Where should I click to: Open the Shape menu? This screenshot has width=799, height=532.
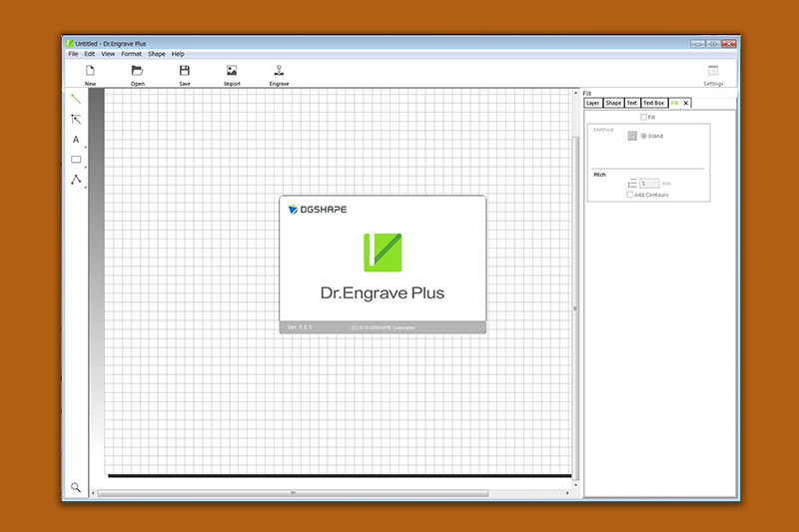[x=157, y=54]
